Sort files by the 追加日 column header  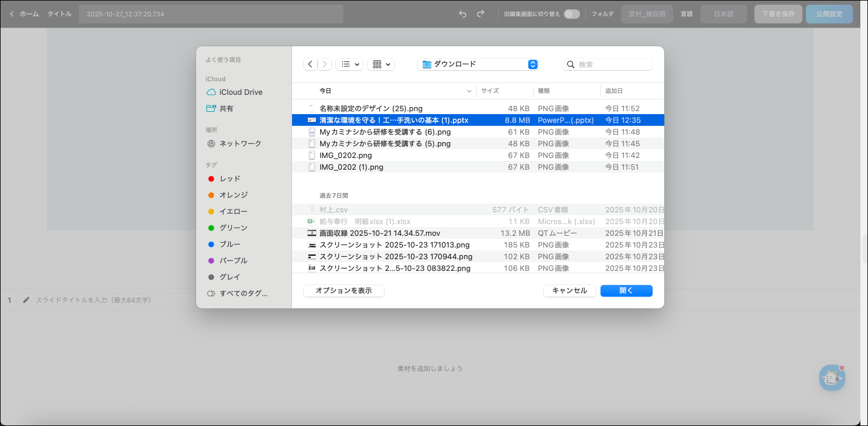pos(614,91)
